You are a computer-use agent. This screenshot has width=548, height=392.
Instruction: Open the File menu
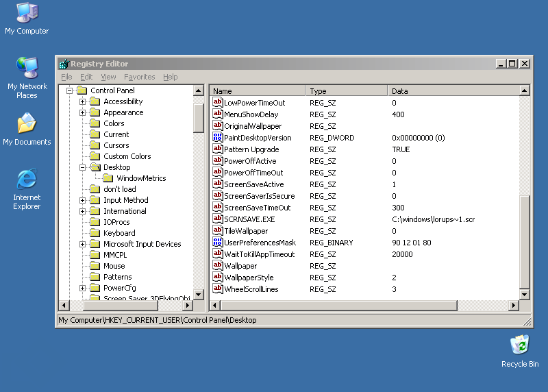66,77
